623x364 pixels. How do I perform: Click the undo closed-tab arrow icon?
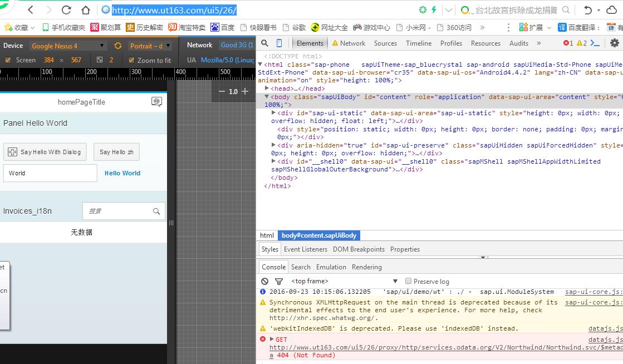tap(587, 10)
